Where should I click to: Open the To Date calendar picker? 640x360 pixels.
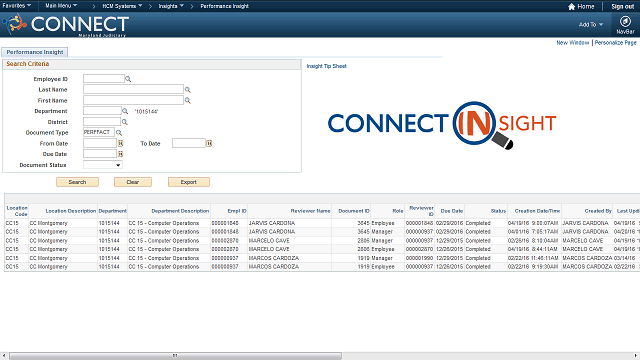(209, 143)
